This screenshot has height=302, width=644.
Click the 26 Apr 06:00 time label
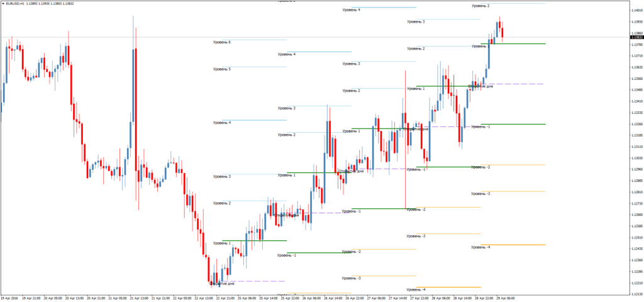[311, 298]
